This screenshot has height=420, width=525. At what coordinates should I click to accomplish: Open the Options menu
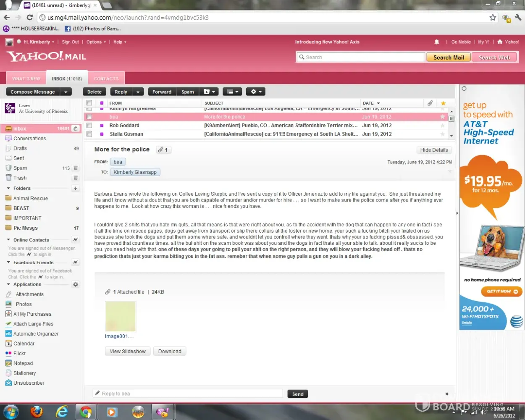tap(96, 42)
